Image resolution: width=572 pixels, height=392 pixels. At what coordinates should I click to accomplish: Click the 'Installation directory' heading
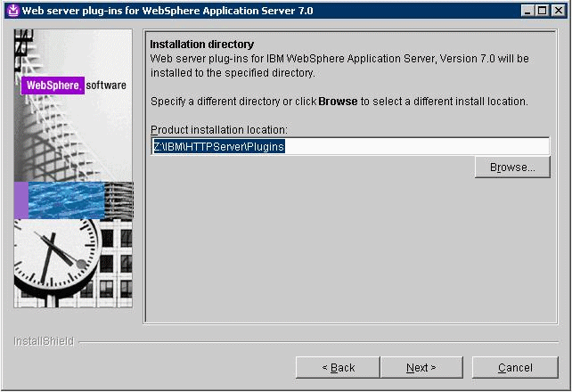pyautogui.click(x=201, y=45)
